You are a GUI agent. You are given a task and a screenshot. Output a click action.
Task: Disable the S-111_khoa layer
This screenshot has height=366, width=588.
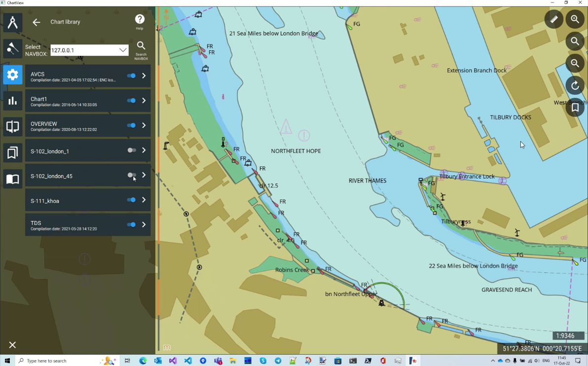130,200
